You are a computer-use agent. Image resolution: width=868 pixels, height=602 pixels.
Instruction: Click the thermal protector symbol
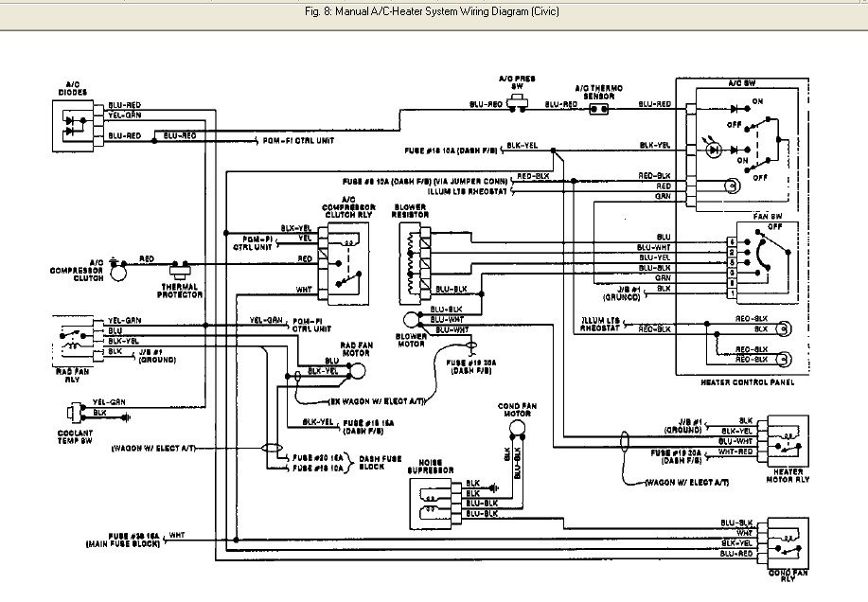pyautogui.click(x=180, y=269)
